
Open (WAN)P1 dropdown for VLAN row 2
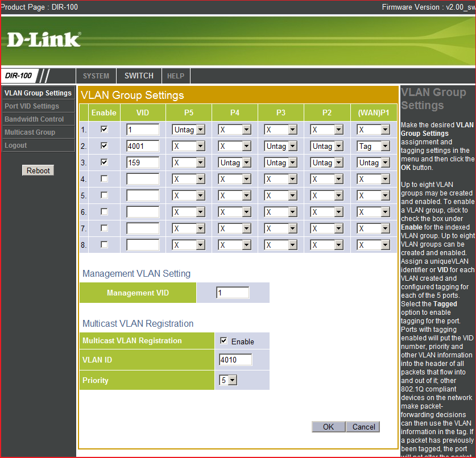click(373, 147)
